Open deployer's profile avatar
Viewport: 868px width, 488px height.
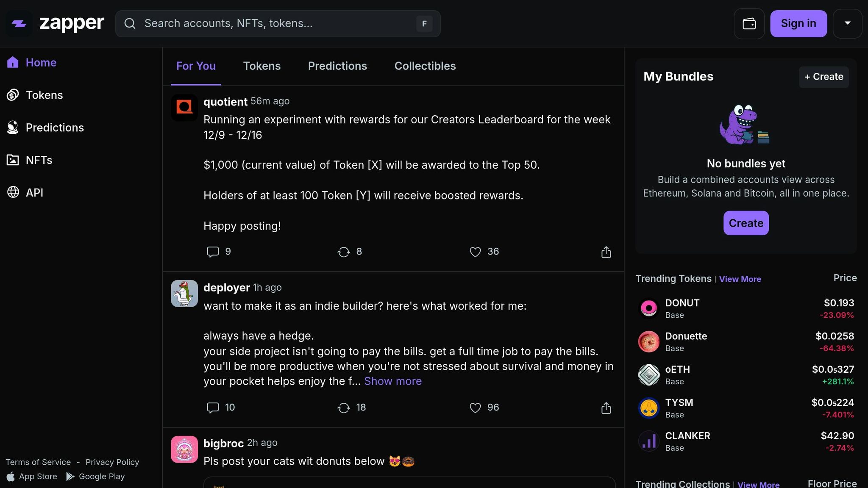(184, 293)
